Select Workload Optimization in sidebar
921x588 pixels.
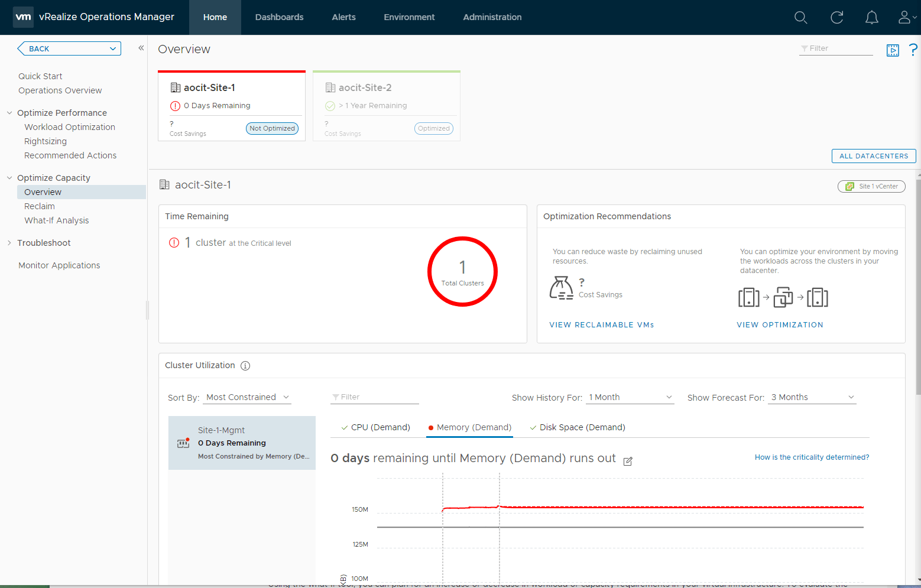coord(70,127)
